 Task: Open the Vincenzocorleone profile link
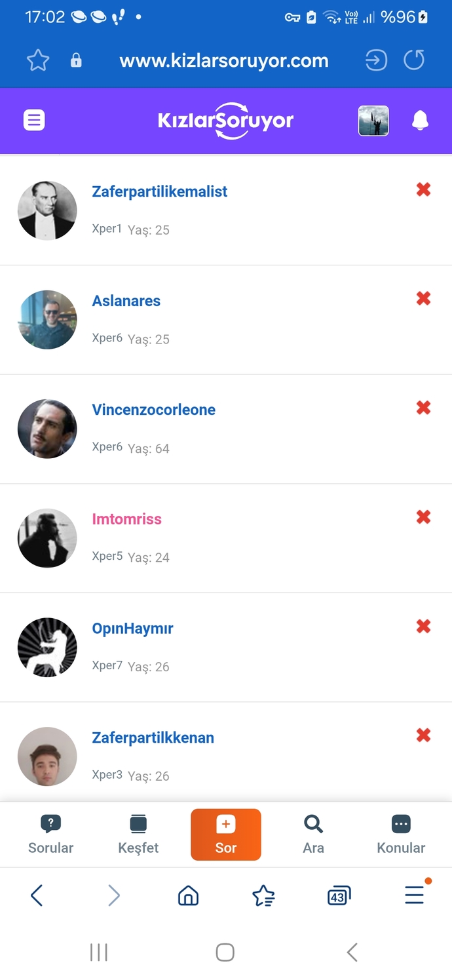click(154, 410)
